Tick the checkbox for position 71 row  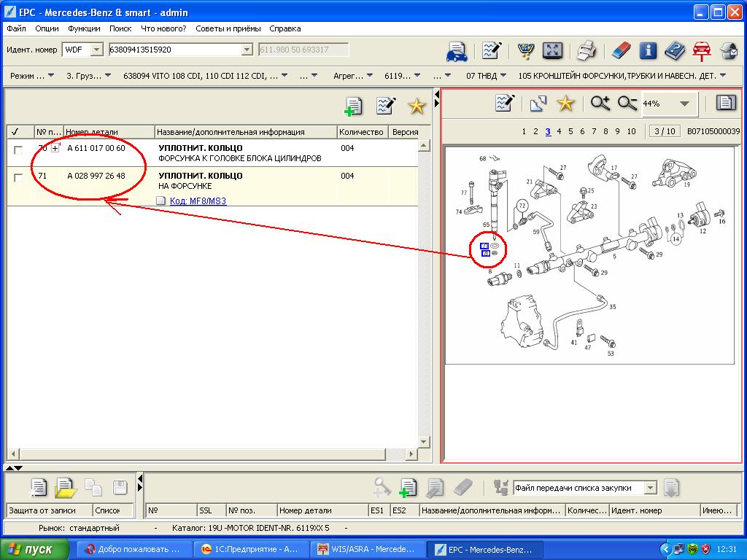[x=18, y=178]
